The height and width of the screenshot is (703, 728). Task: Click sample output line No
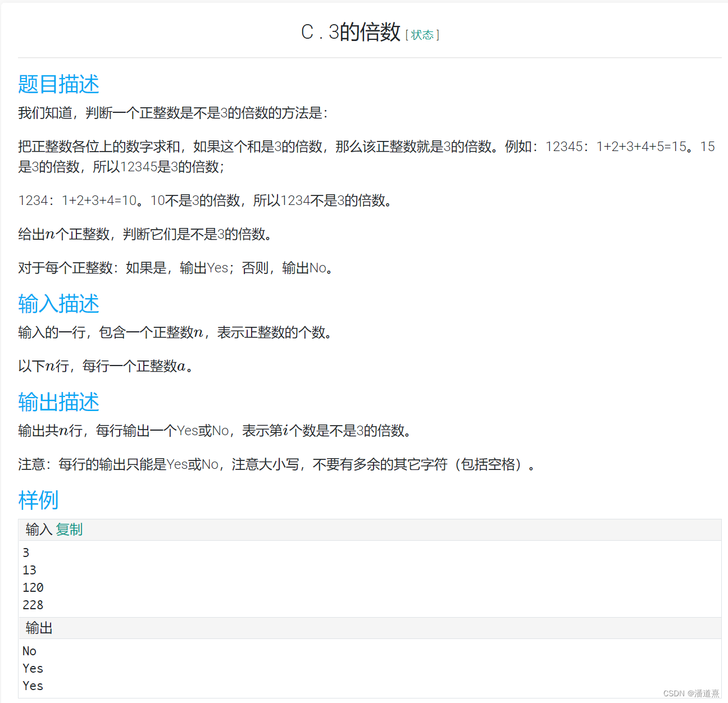[x=29, y=651]
